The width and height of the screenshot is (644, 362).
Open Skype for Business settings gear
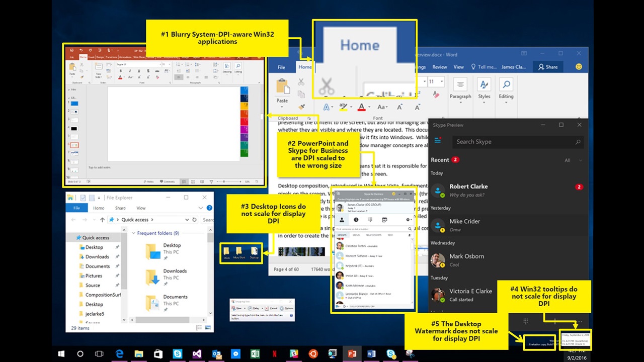[408, 220]
